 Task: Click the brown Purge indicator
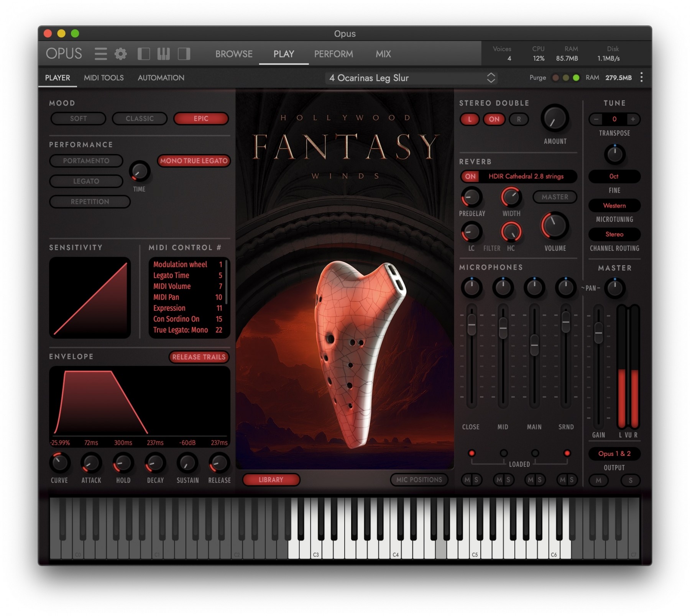point(555,78)
